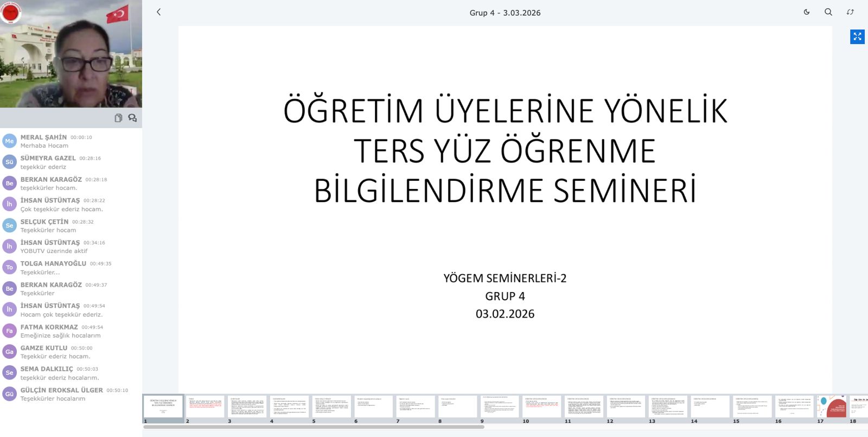
Task: Click MERAL ŞAHİN's avatar in the chat
Action: [x=9, y=141]
